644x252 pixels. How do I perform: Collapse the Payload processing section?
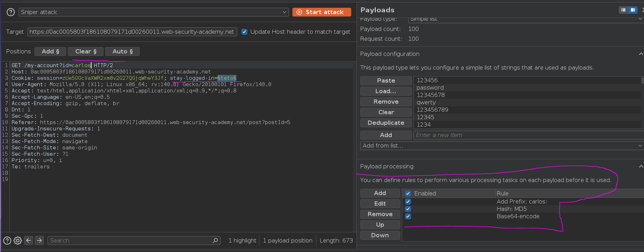(x=641, y=166)
